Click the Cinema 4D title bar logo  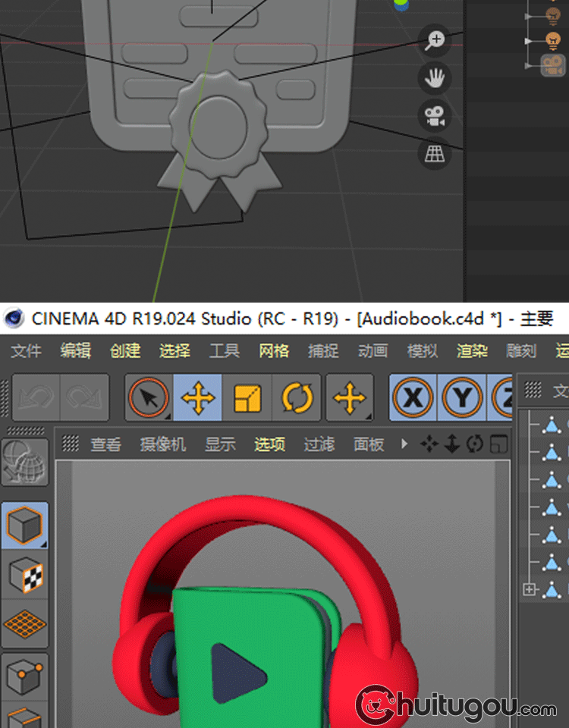(x=14, y=318)
